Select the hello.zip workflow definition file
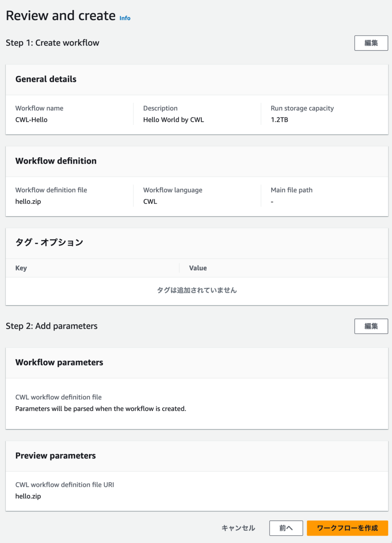The image size is (392, 543). tap(28, 201)
